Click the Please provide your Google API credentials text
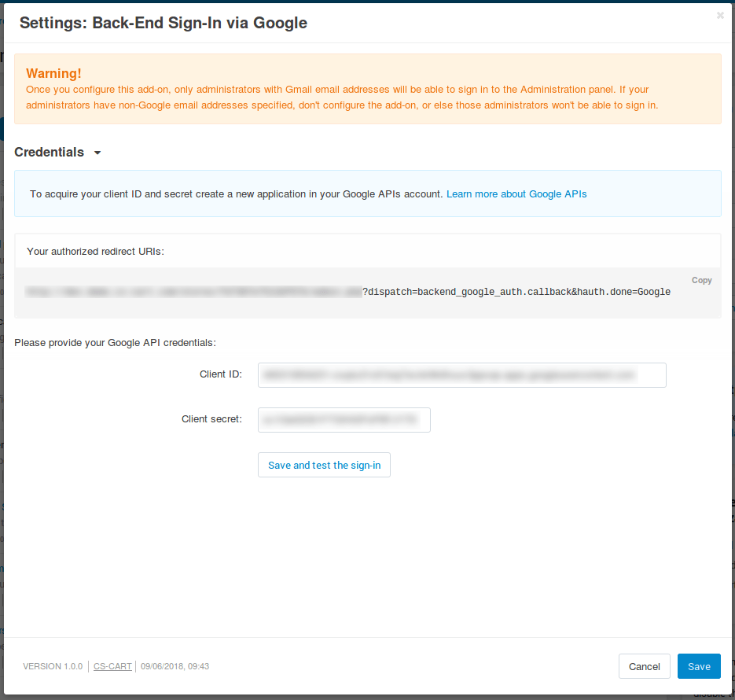735x700 pixels. point(115,343)
